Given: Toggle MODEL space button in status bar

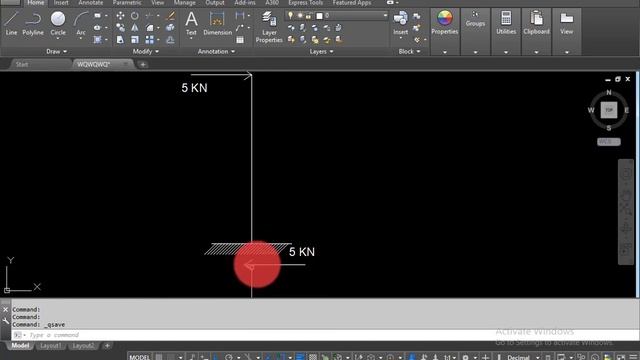Looking at the screenshot, I should 140,357.
